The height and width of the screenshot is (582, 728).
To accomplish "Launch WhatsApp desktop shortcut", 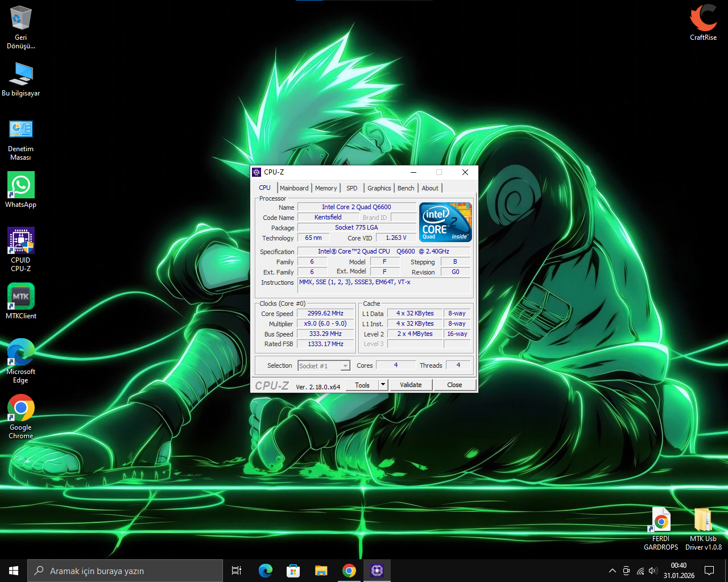I will click(x=21, y=190).
